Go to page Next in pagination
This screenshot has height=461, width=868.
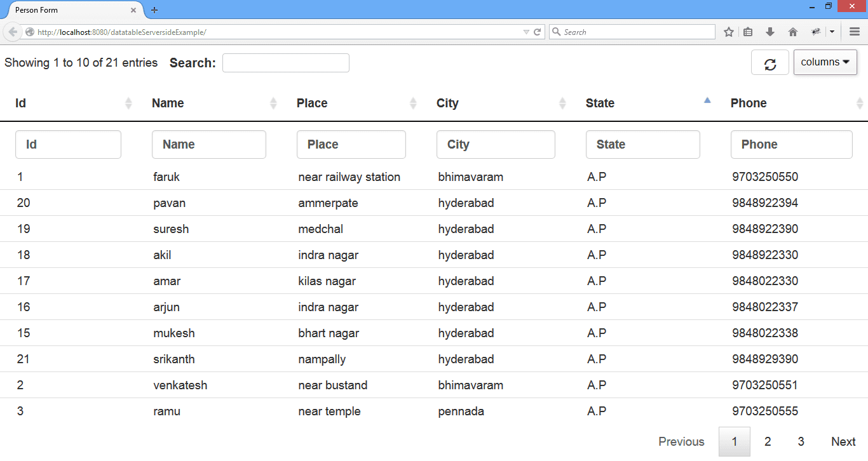click(x=843, y=441)
